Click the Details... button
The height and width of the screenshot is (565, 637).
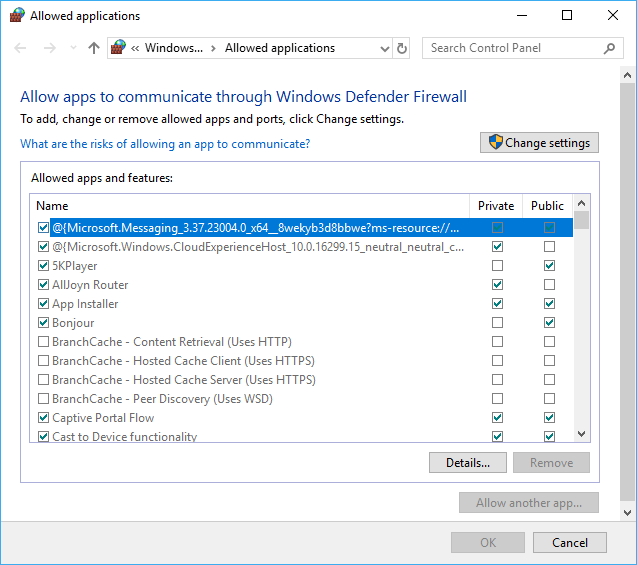click(468, 463)
